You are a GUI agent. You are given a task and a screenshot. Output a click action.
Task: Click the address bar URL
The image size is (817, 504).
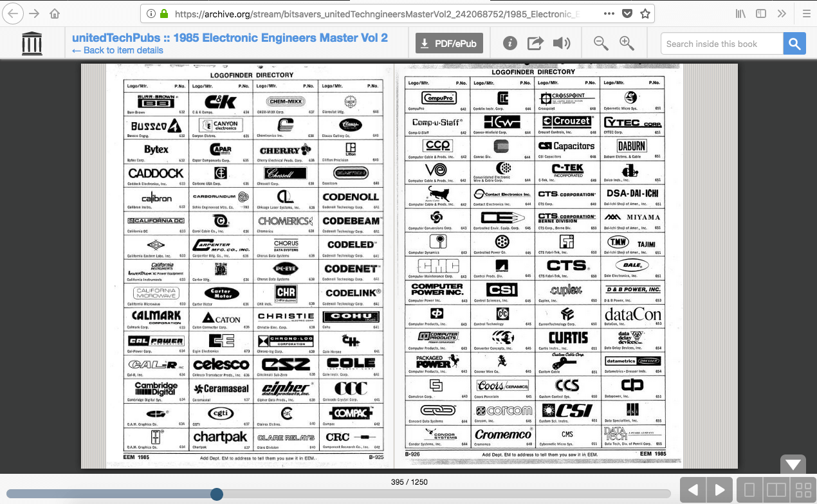point(377,14)
